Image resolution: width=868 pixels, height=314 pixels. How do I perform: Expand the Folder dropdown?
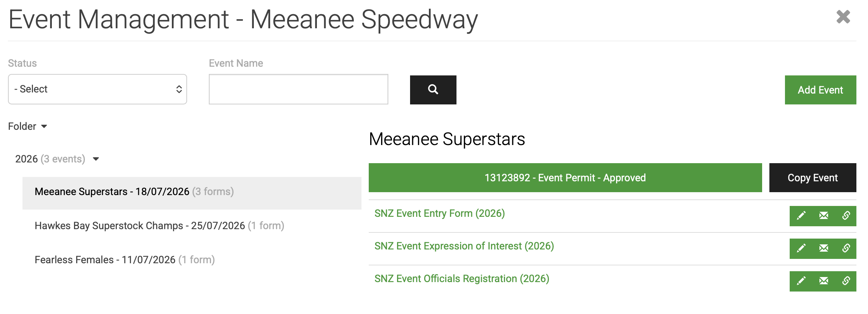28,126
